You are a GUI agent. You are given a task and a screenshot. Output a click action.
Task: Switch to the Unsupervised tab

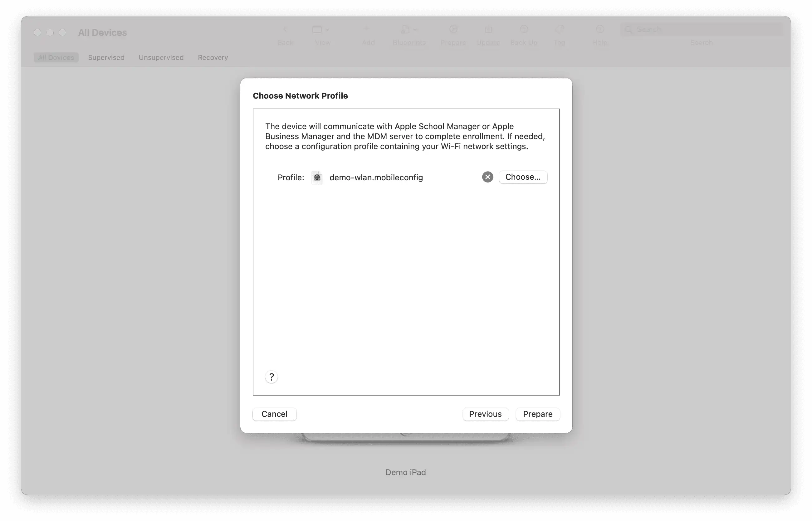click(x=161, y=57)
